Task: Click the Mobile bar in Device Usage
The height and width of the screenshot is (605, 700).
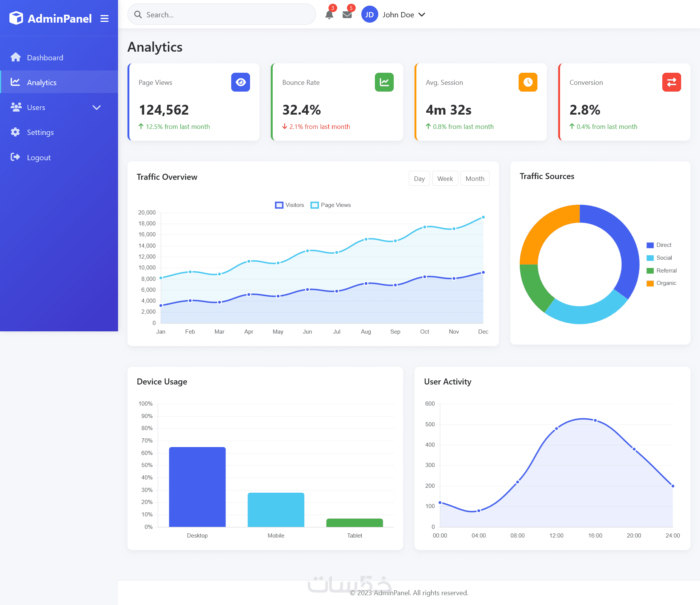Action: (276, 510)
